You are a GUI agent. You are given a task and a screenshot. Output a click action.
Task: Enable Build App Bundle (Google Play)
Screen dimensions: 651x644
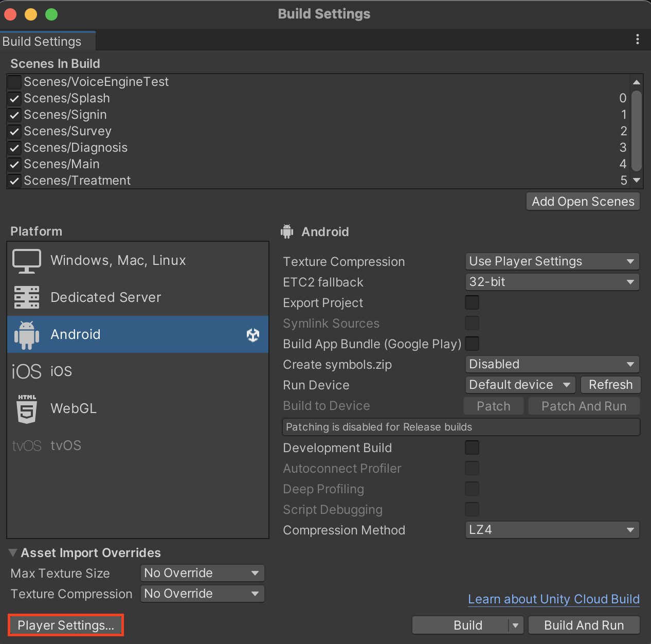tap(472, 344)
